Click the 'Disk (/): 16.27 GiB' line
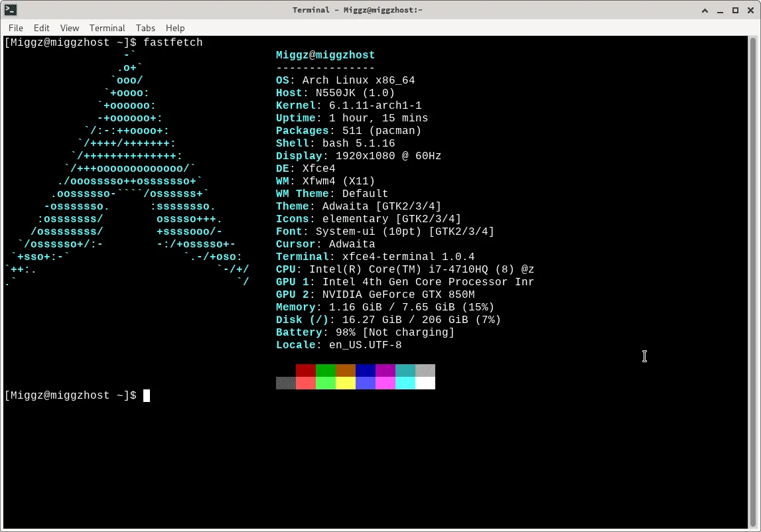The image size is (761, 532). (388, 320)
